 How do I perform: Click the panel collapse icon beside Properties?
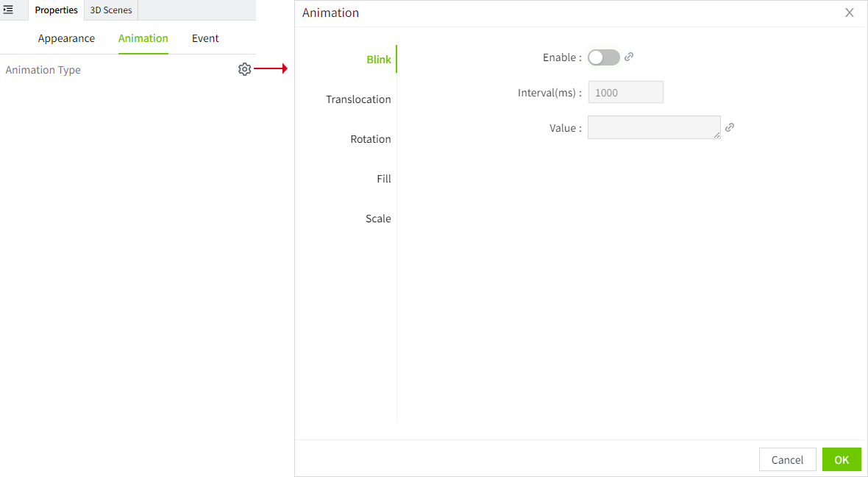[9, 10]
